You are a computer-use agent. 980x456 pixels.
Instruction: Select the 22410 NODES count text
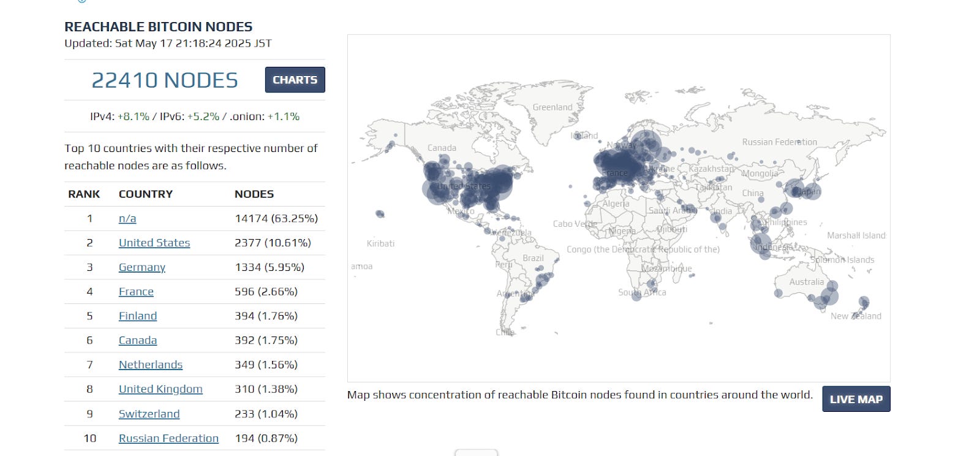[x=165, y=80]
